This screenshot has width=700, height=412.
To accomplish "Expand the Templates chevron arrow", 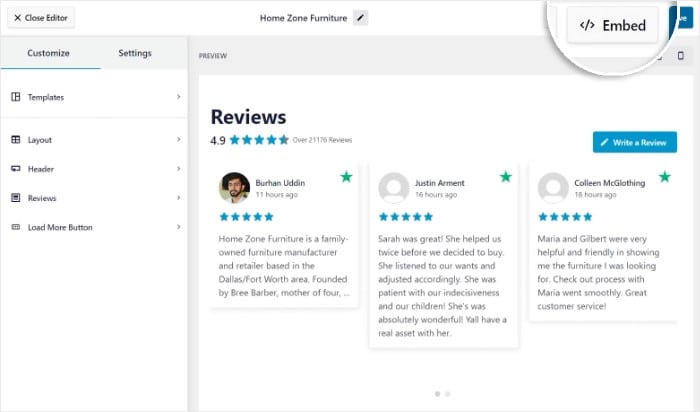I will (x=179, y=97).
